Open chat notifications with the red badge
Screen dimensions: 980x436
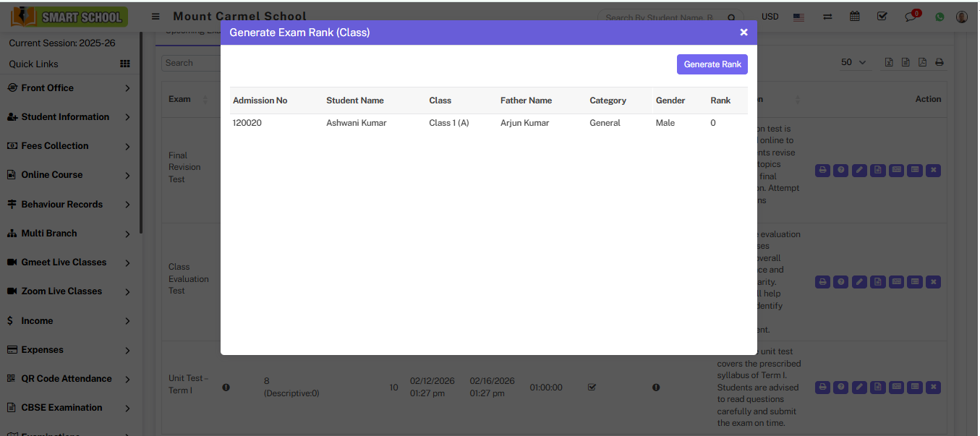tap(911, 17)
